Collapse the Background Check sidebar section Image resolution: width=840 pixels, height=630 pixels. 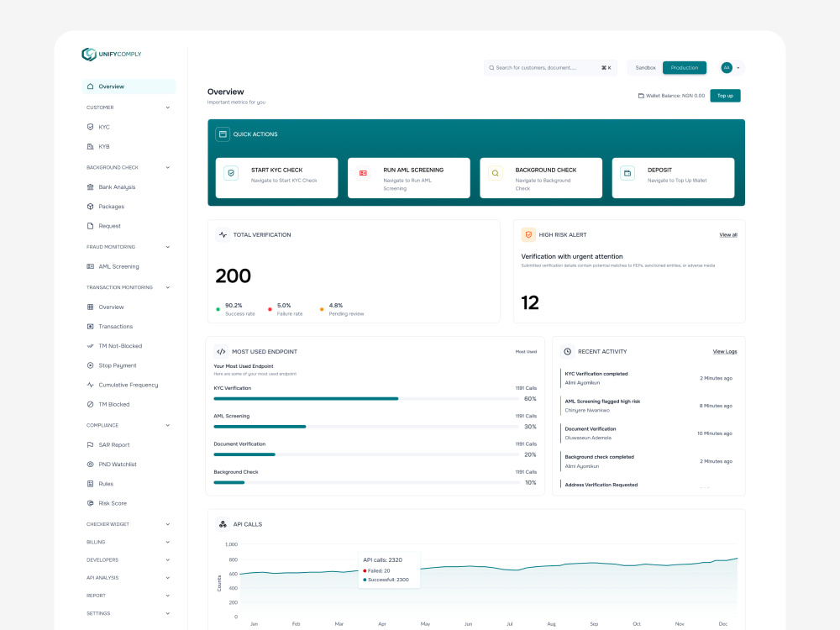(x=168, y=168)
